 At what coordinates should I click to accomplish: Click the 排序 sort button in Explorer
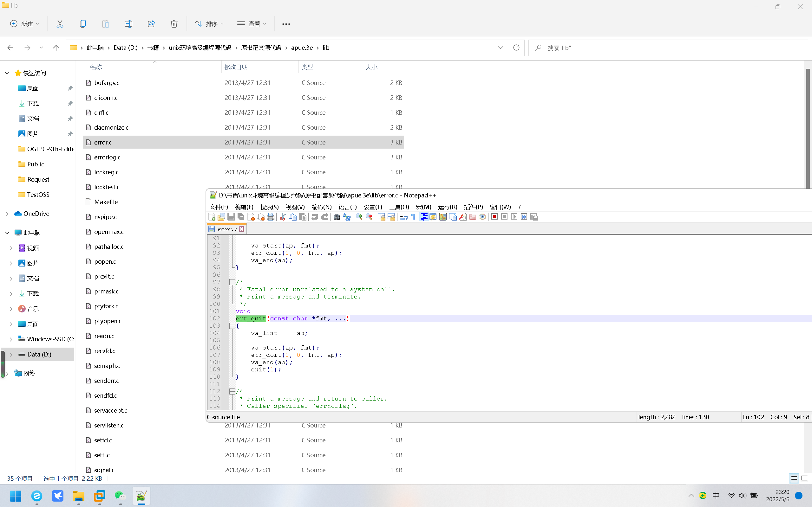point(209,24)
